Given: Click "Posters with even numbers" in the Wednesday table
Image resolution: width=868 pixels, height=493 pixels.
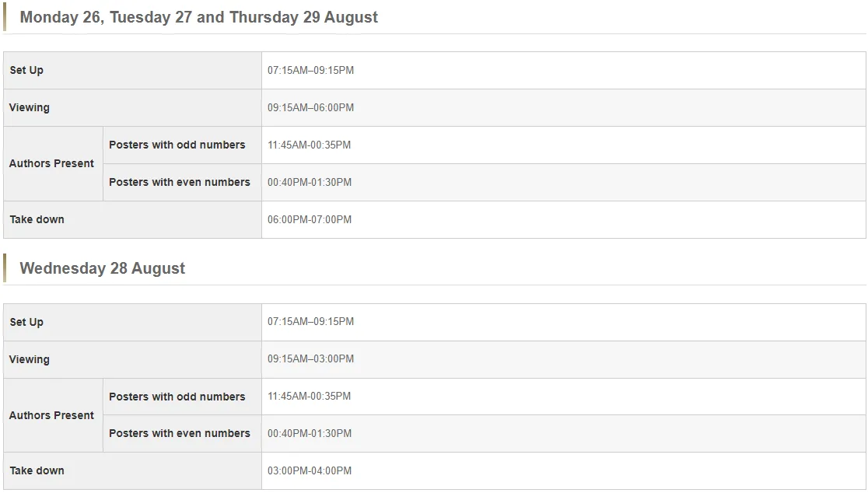Looking at the screenshot, I should click(x=179, y=433).
